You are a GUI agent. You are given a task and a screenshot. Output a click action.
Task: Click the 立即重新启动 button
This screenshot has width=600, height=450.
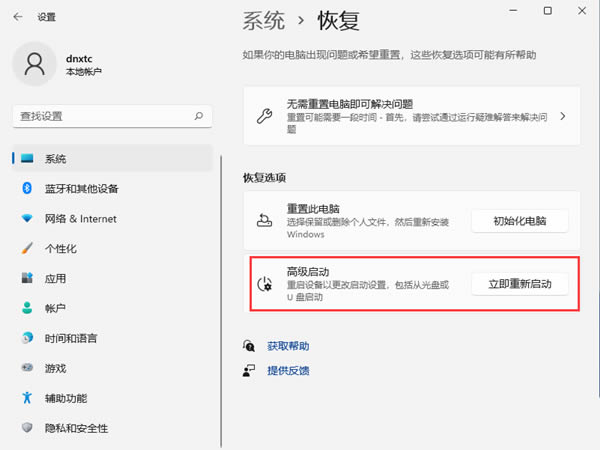coord(520,284)
